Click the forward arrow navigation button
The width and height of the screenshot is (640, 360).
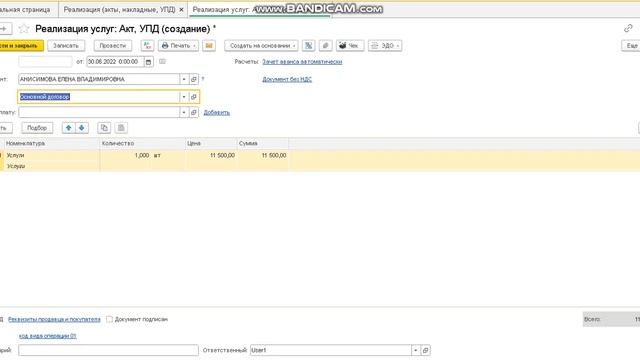pos(5,29)
